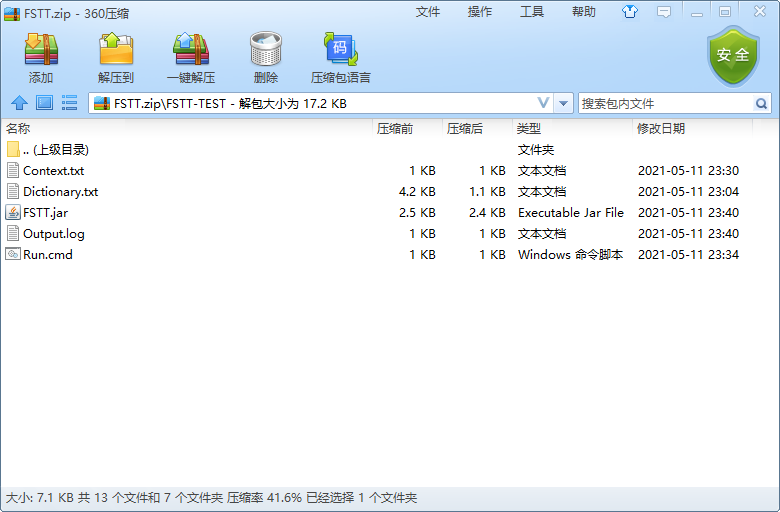Select the Dictionary.txt file name
Screen dimensions: 780x512
pyautogui.click(x=61, y=192)
